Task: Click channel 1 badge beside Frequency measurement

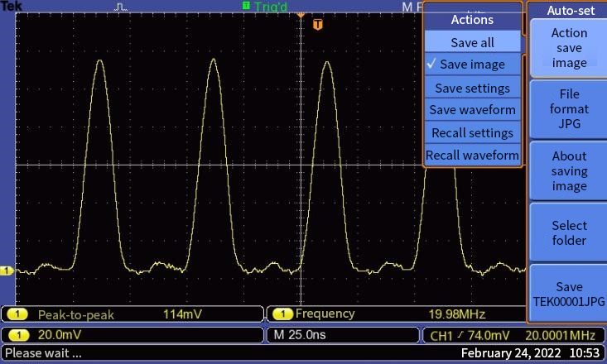Action: click(x=282, y=314)
